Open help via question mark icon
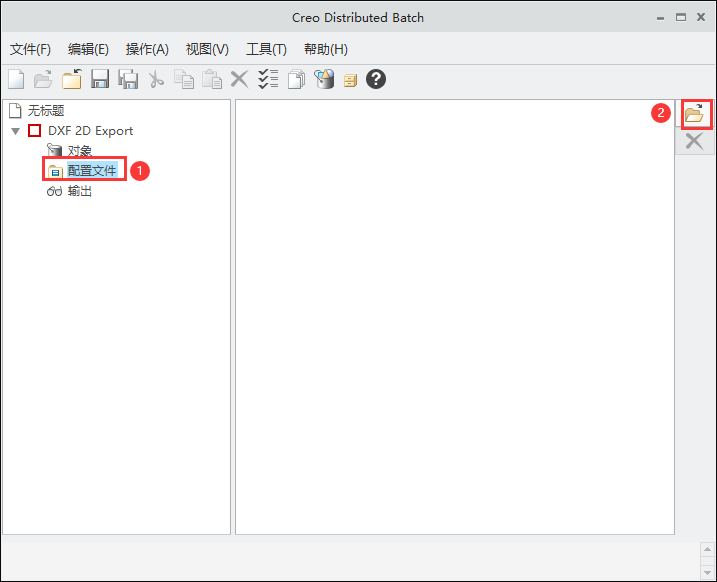The image size is (717, 582). [x=376, y=79]
